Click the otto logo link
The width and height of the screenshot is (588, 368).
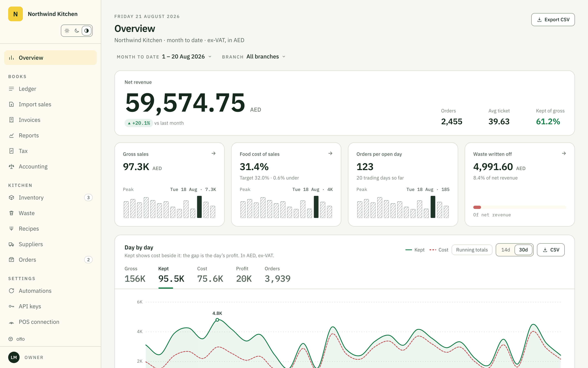click(x=17, y=339)
